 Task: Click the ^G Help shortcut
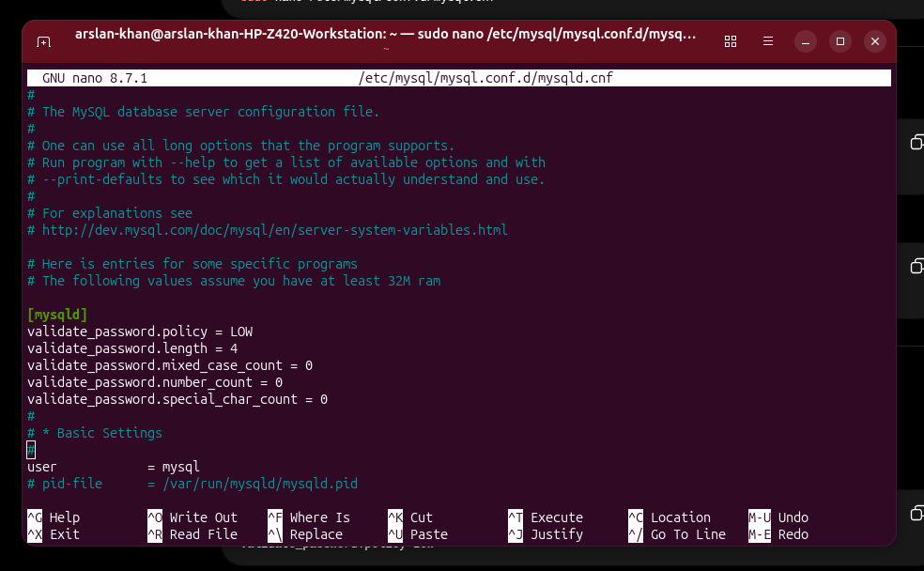54,517
